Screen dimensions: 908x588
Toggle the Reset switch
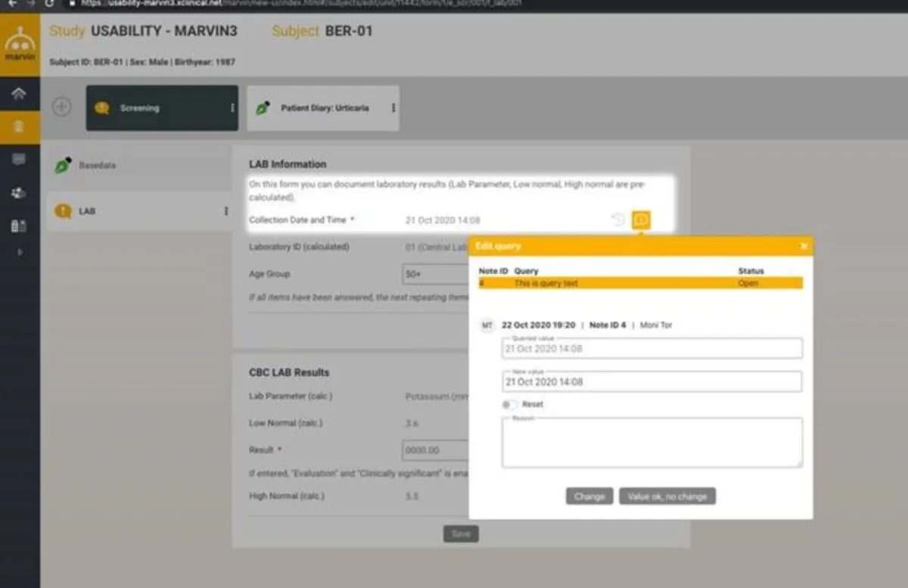click(x=511, y=404)
